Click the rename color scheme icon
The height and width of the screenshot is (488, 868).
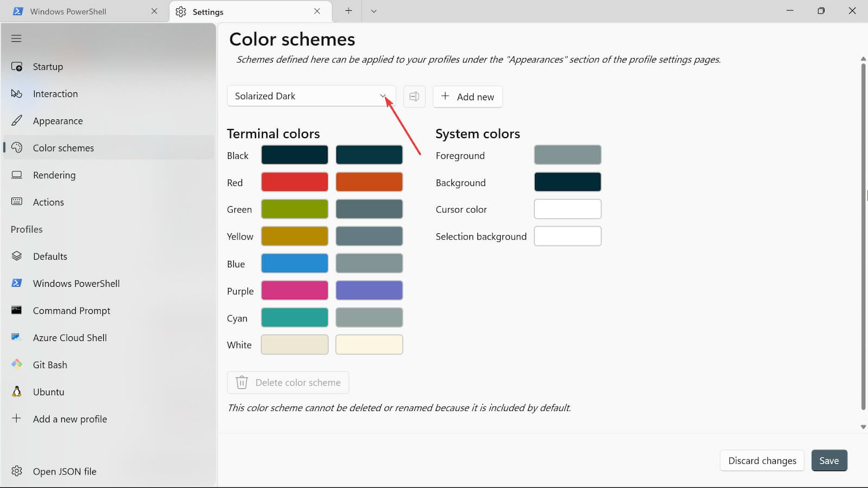(414, 97)
